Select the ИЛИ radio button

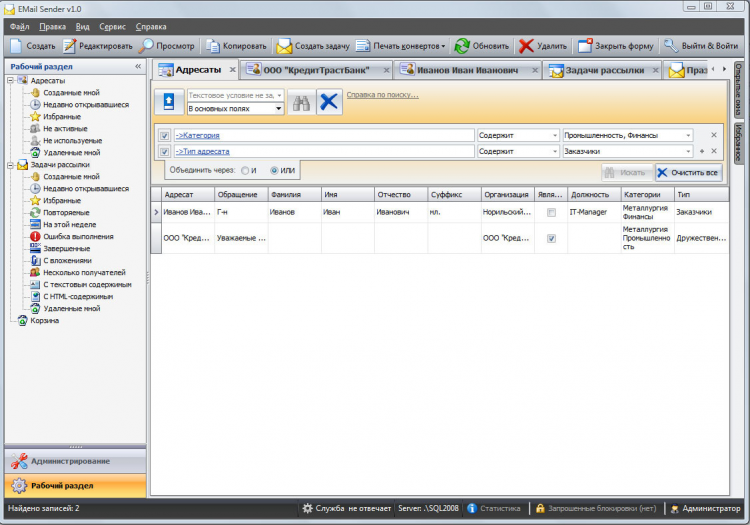[275, 171]
